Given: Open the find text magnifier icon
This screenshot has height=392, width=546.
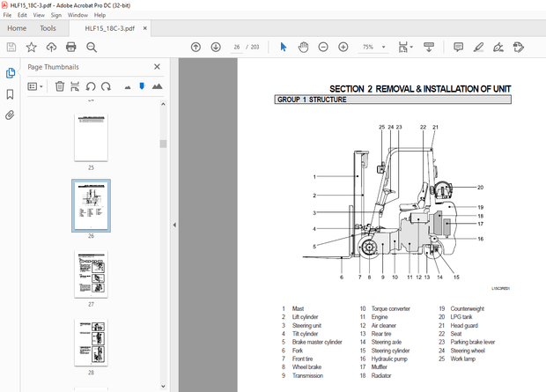Looking at the screenshot, I should (x=92, y=47).
